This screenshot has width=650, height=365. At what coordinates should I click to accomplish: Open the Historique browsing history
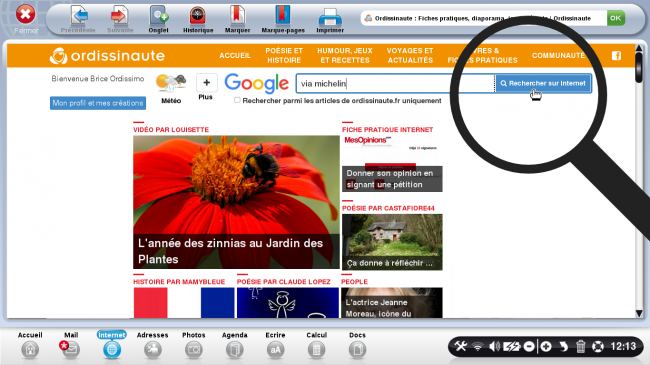tap(198, 19)
